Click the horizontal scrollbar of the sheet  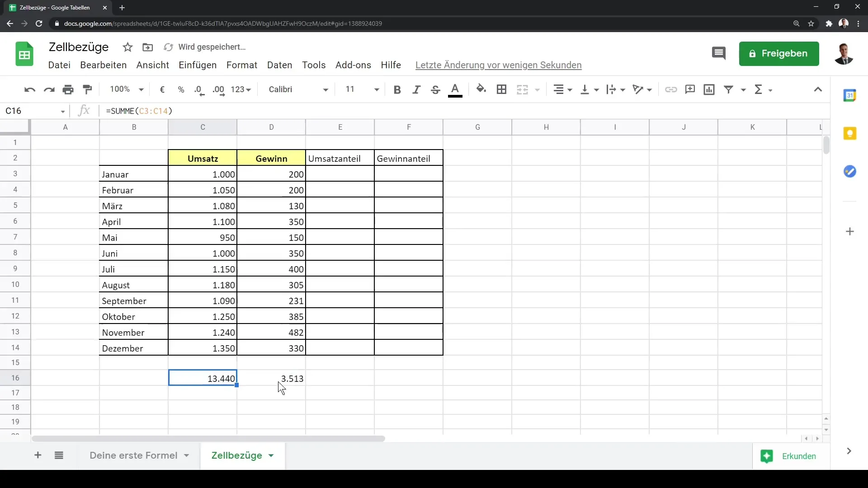208,439
